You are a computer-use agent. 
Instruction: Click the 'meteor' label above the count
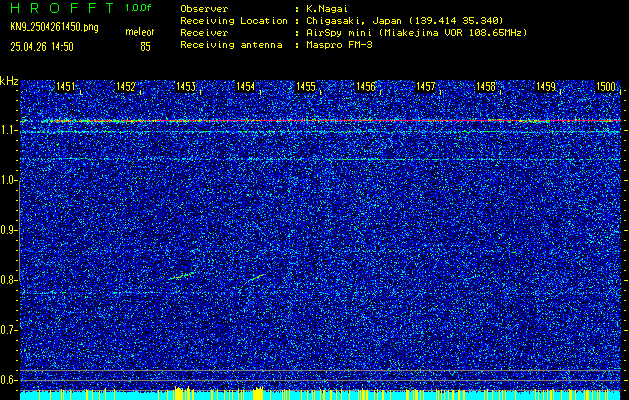click(x=140, y=32)
